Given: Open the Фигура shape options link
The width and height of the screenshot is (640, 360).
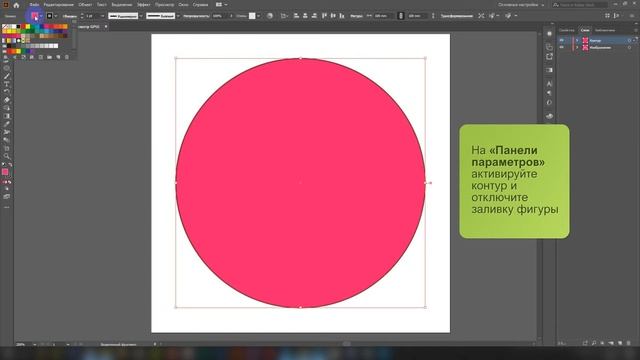Looking at the screenshot, I should pyautogui.click(x=356, y=16).
